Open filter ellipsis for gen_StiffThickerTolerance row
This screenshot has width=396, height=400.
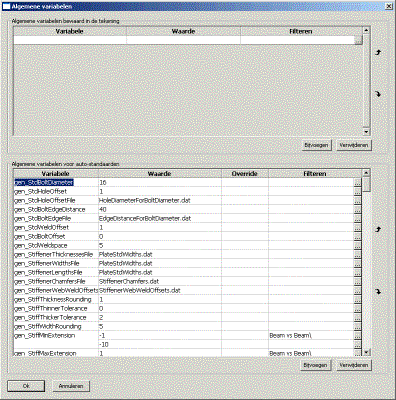point(357,317)
